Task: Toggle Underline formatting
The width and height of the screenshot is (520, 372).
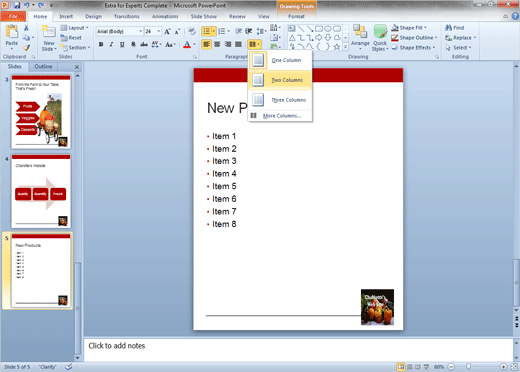Action: [x=122, y=44]
